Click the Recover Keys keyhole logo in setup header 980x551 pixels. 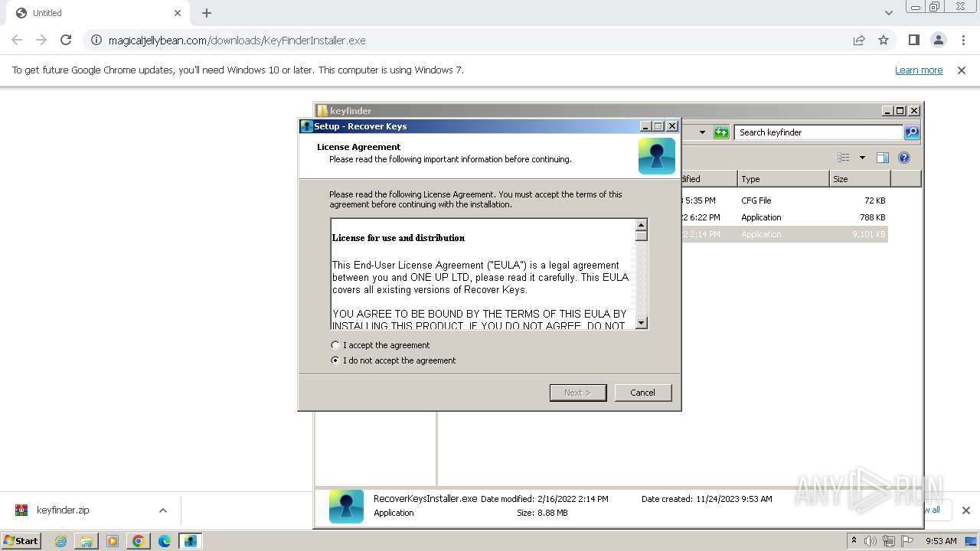pos(657,156)
